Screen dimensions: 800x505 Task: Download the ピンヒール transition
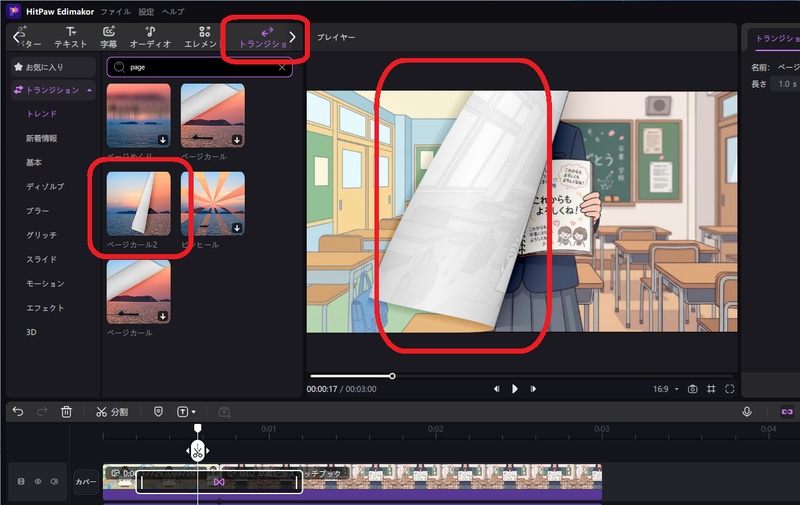[x=237, y=228]
